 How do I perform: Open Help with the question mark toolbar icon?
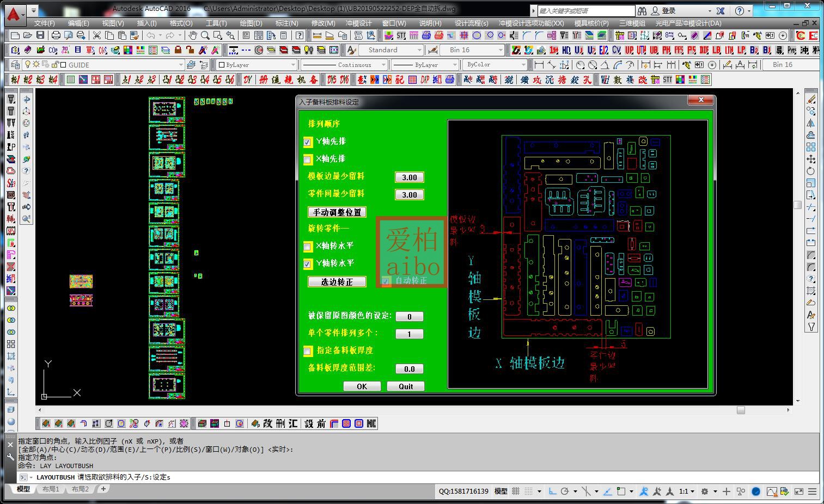point(300,35)
